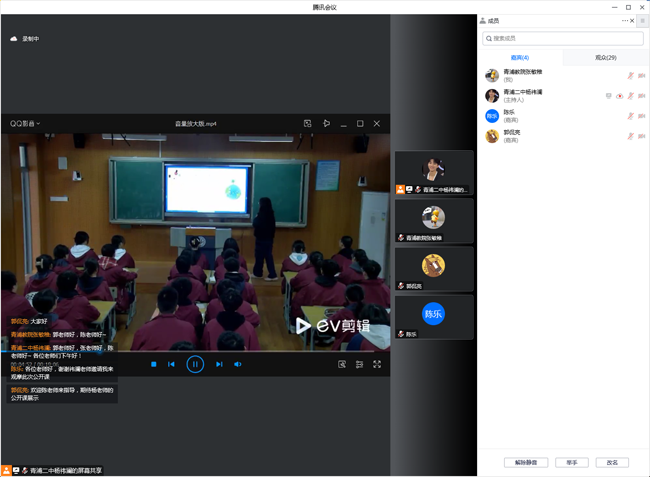
Task: Click chat message from 陈乐
Action: pyautogui.click(x=62, y=373)
